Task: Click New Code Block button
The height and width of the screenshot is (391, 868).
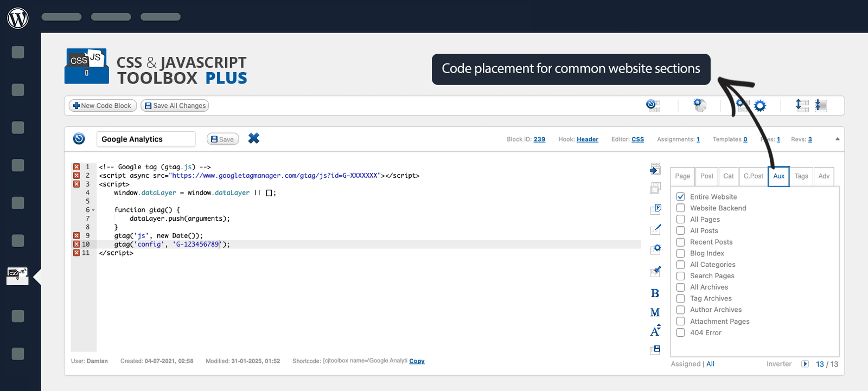Action: click(x=103, y=106)
